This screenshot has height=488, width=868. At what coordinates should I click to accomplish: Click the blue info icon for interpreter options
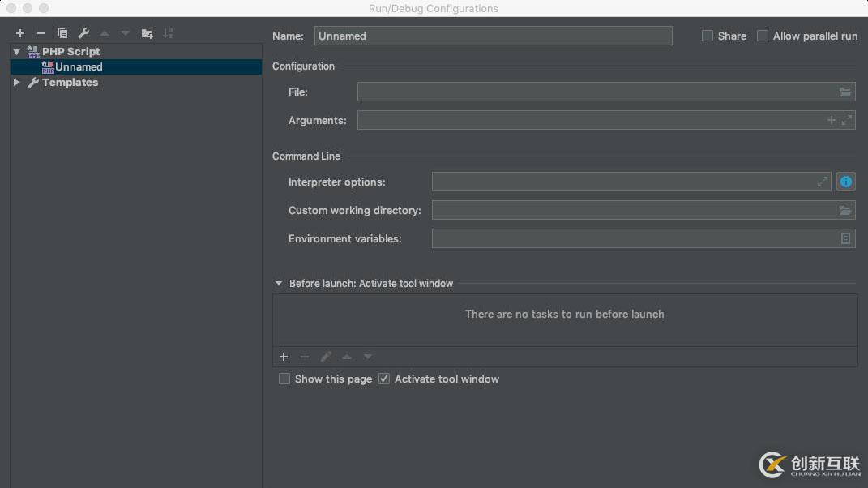pyautogui.click(x=846, y=182)
